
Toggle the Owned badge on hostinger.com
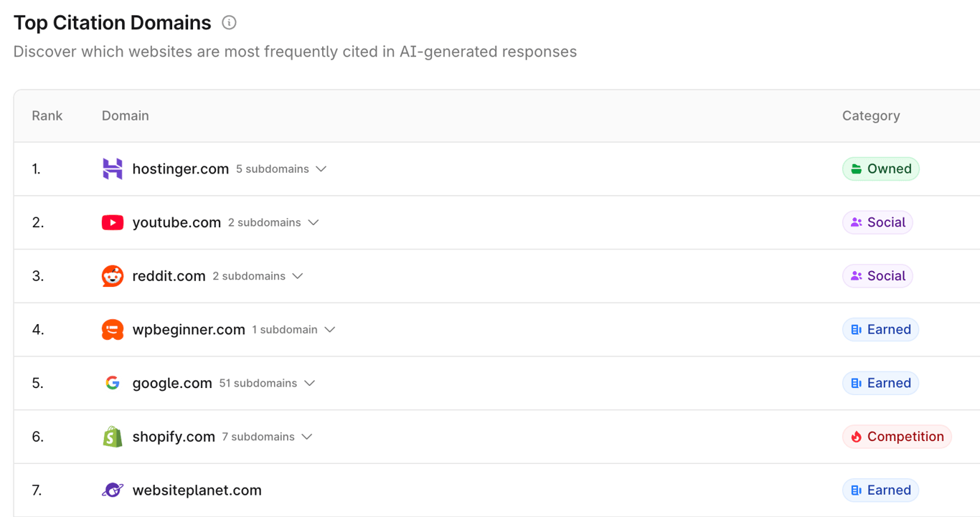[880, 169]
